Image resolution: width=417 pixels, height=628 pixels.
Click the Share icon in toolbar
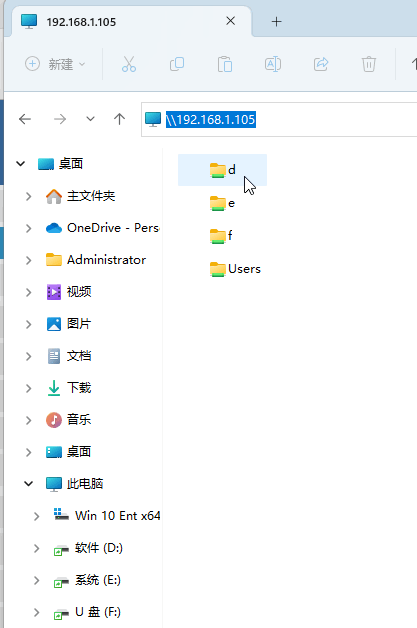coord(321,64)
